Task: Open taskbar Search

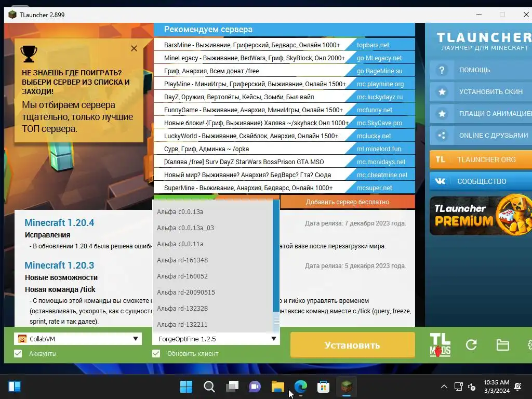Action: click(209, 387)
